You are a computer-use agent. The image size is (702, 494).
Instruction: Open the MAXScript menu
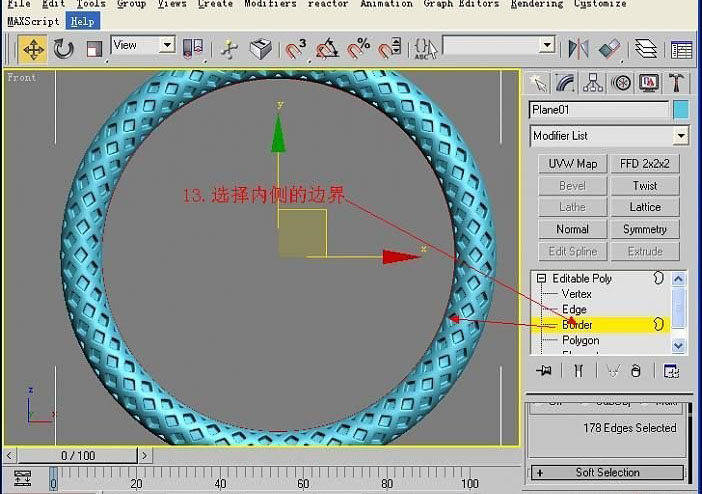(x=33, y=21)
